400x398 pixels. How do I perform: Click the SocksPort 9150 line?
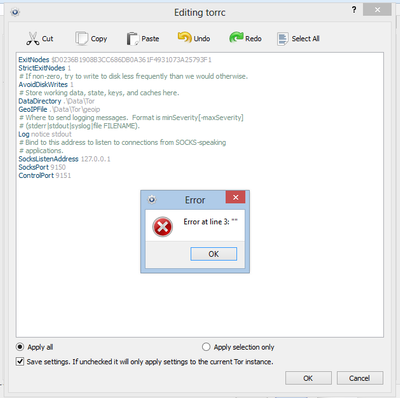(42, 167)
